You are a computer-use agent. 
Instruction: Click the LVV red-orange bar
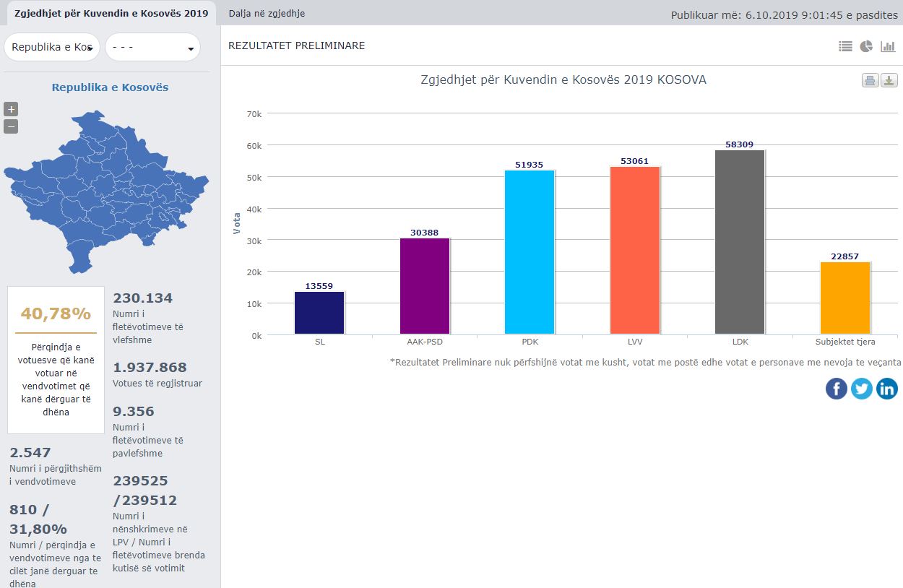pyautogui.click(x=634, y=250)
